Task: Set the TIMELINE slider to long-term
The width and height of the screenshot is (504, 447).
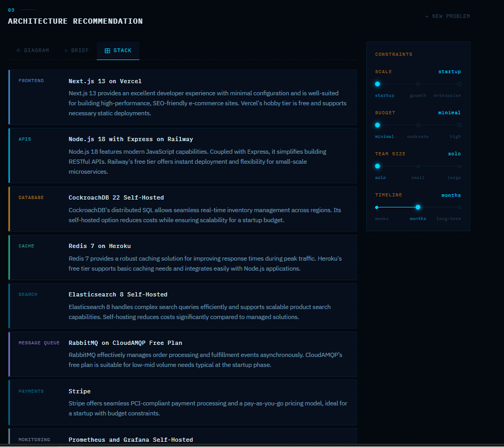Action: pyautogui.click(x=459, y=207)
